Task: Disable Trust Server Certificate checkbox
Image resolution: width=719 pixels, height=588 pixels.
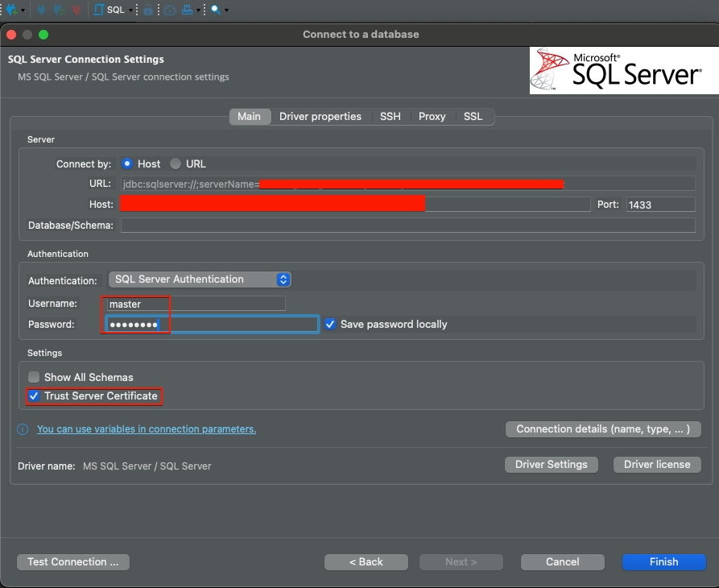Action: (x=34, y=396)
